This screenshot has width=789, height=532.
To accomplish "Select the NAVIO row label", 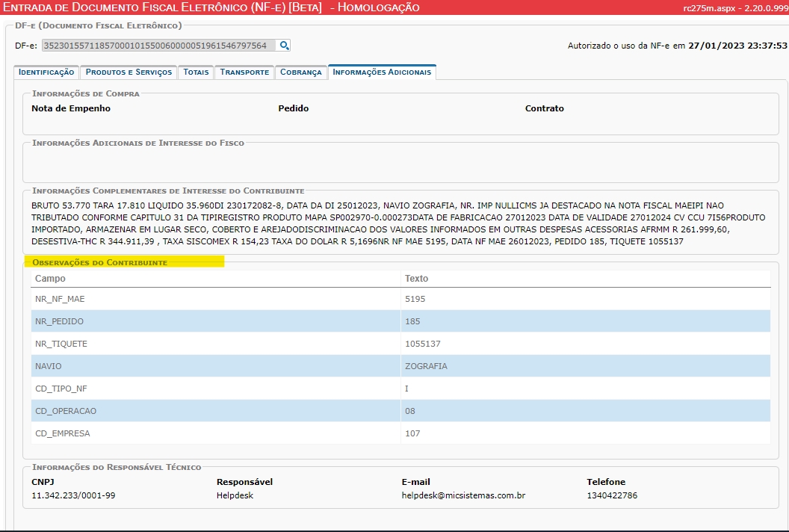I will (x=49, y=366).
